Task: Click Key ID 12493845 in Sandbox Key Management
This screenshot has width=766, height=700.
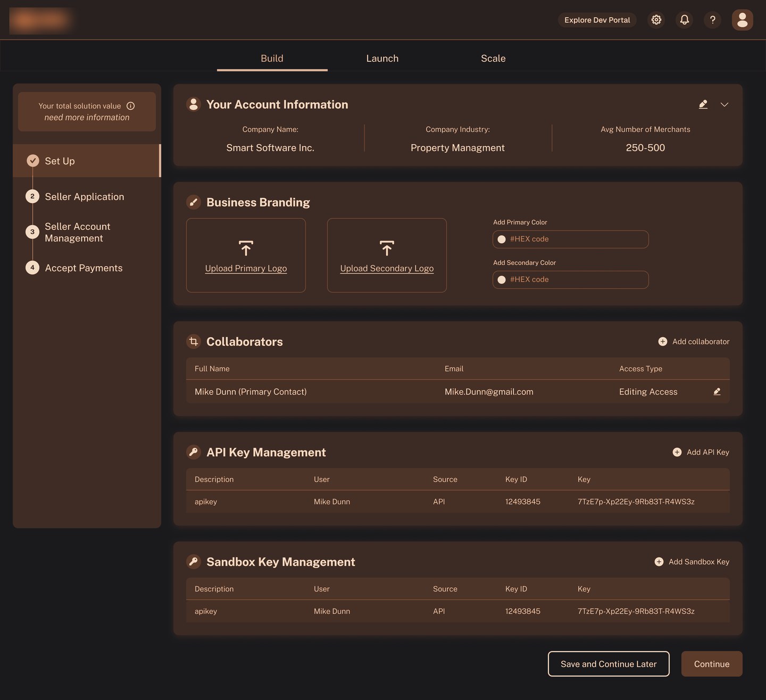Action: (523, 611)
